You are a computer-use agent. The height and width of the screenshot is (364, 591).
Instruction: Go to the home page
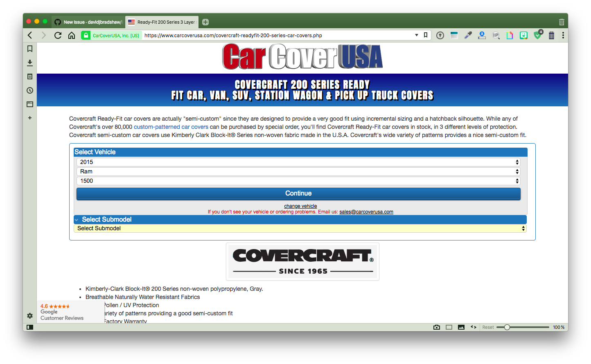[72, 35]
